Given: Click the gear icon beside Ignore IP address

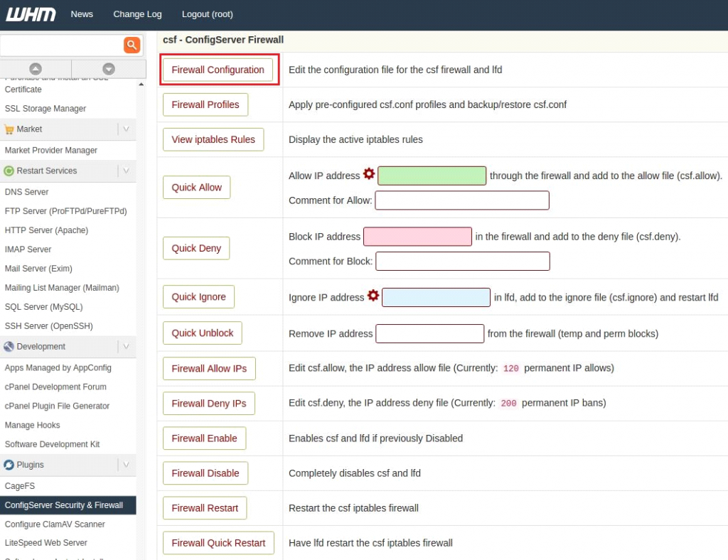Looking at the screenshot, I should 373,296.
